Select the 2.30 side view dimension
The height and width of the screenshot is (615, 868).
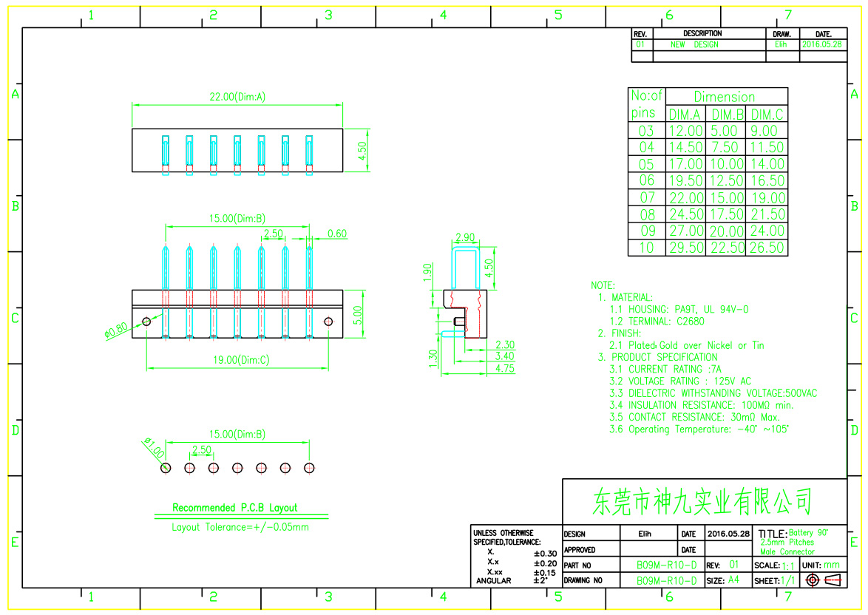[x=505, y=345]
